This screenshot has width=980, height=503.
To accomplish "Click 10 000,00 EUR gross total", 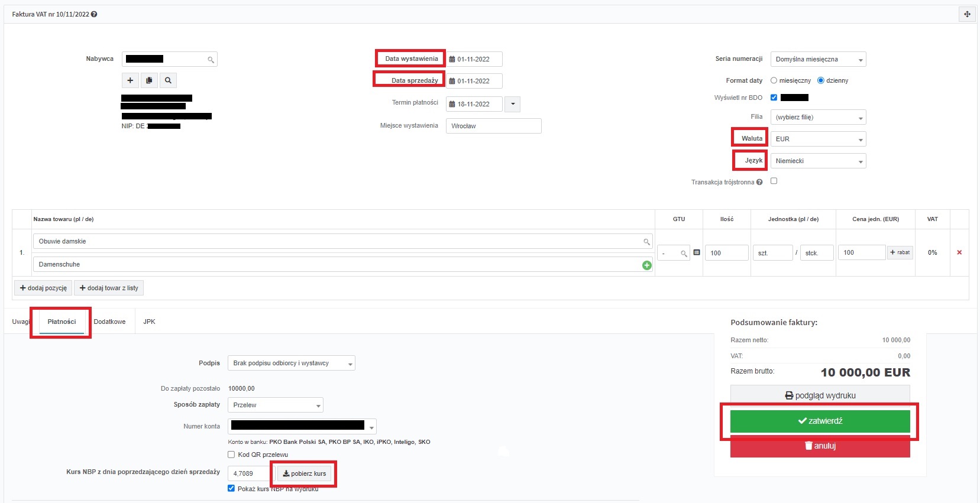I will [865, 372].
